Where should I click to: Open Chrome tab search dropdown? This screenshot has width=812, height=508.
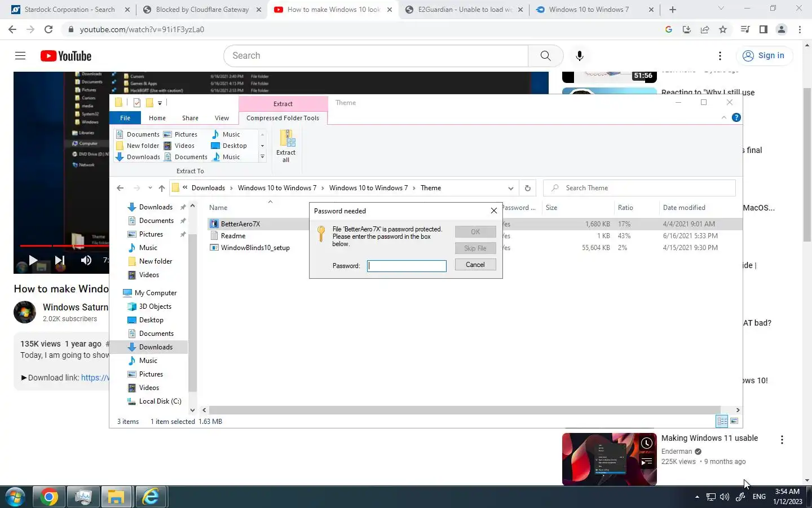(721, 8)
